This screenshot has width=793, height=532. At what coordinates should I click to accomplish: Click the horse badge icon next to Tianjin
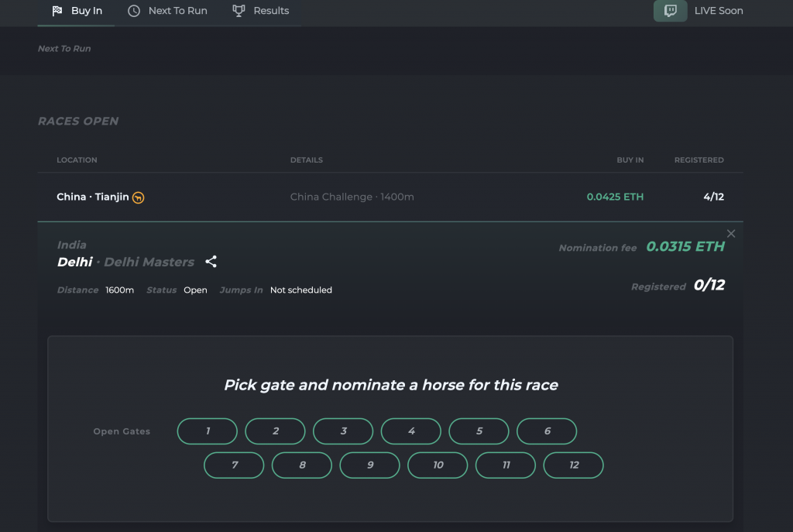(x=139, y=197)
